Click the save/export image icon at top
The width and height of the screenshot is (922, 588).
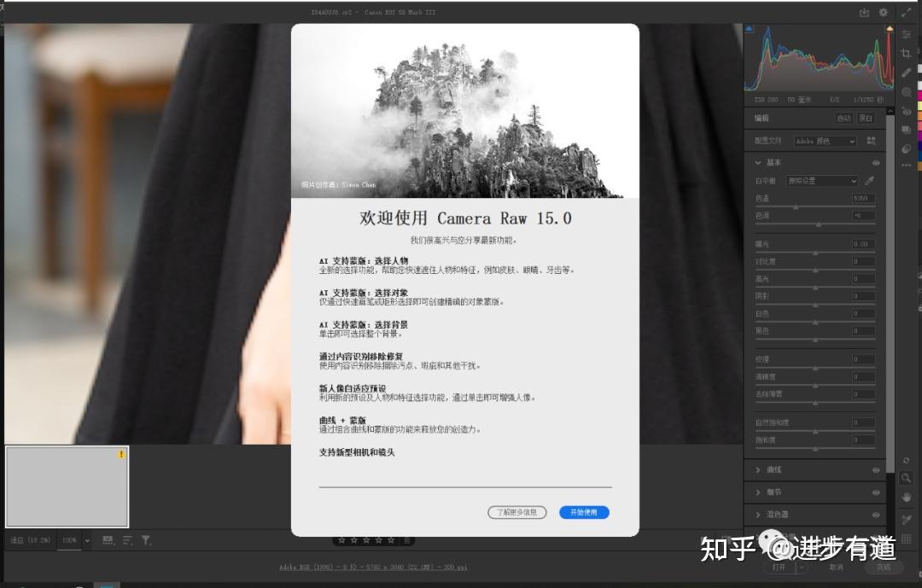click(864, 12)
